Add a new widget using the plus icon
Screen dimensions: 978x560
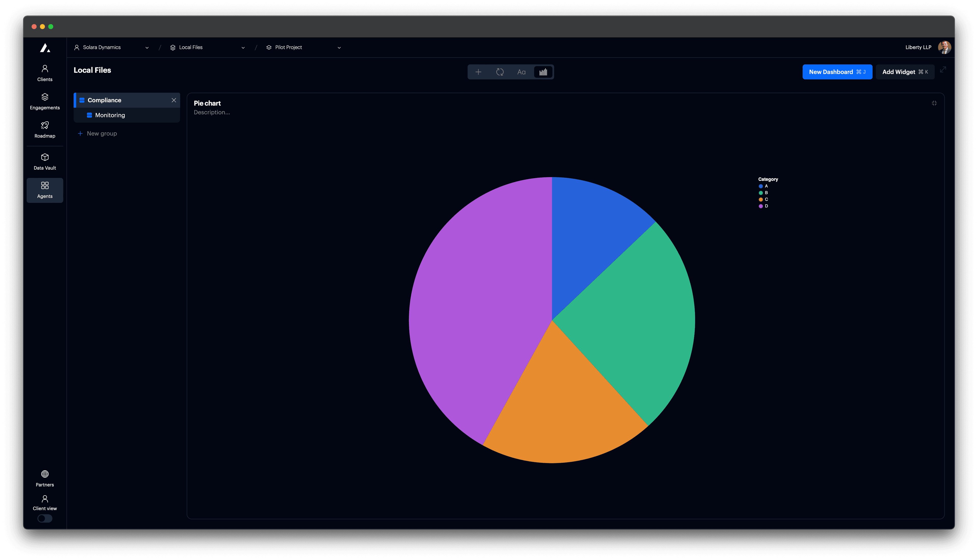[478, 72]
